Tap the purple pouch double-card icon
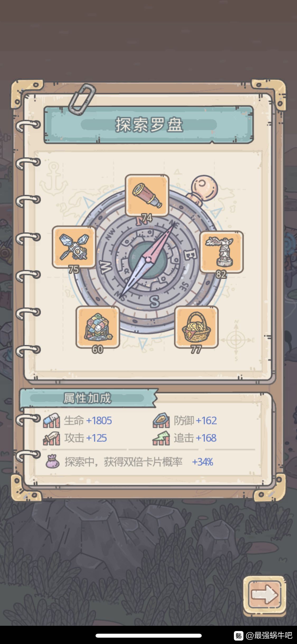 point(52,462)
